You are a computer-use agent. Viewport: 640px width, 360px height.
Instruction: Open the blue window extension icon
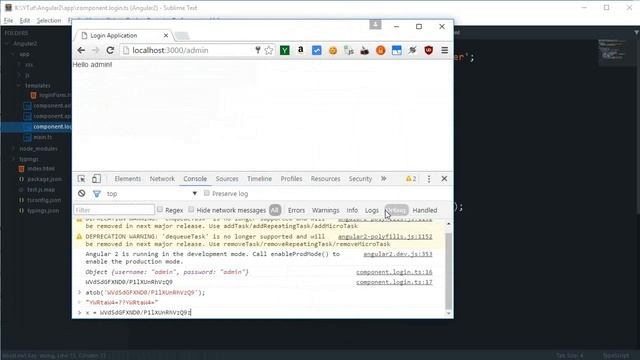[x=396, y=50]
